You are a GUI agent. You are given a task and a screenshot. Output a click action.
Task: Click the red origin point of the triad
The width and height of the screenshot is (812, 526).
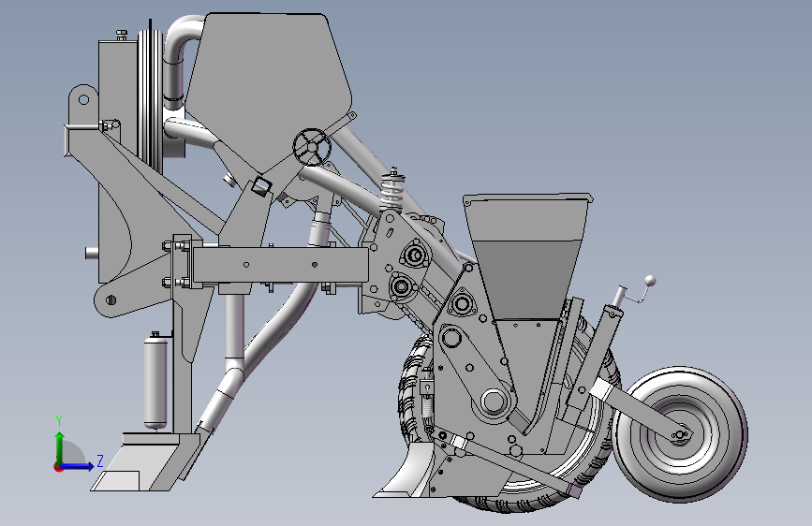(x=58, y=467)
